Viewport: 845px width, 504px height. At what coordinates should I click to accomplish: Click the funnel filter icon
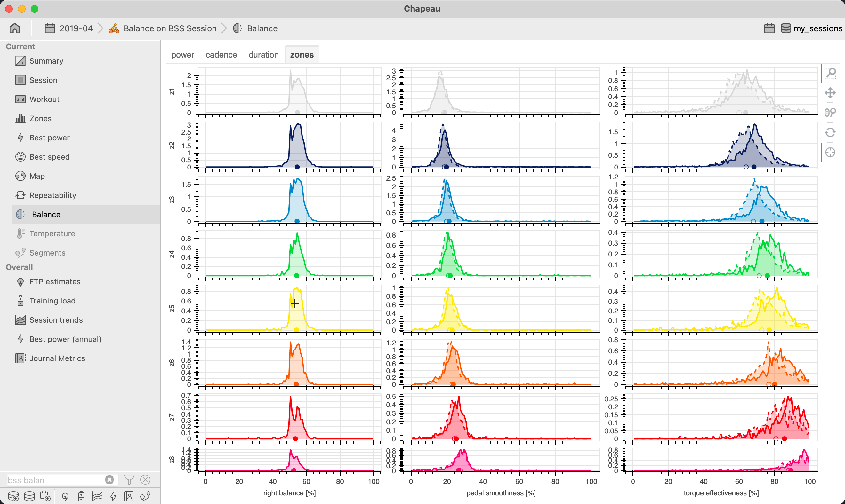tap(129, 480)
